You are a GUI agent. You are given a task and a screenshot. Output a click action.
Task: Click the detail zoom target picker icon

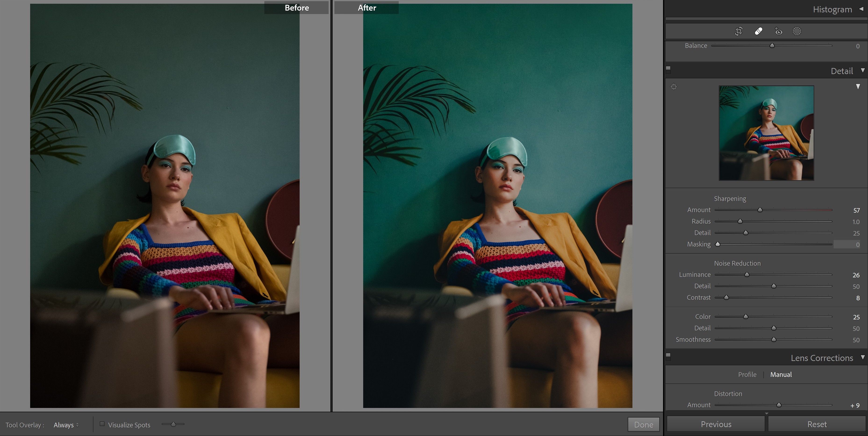tap(674, 87)
